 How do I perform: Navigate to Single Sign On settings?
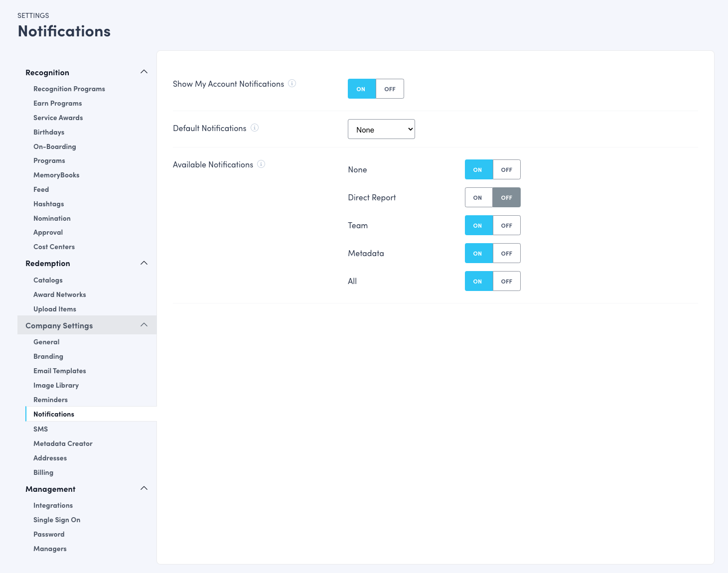56,519
